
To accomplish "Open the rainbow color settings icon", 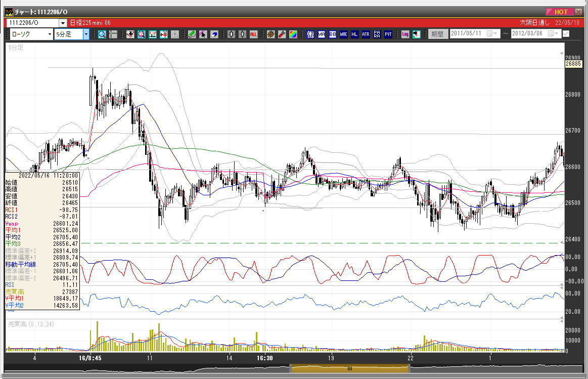I will (293, 34).
